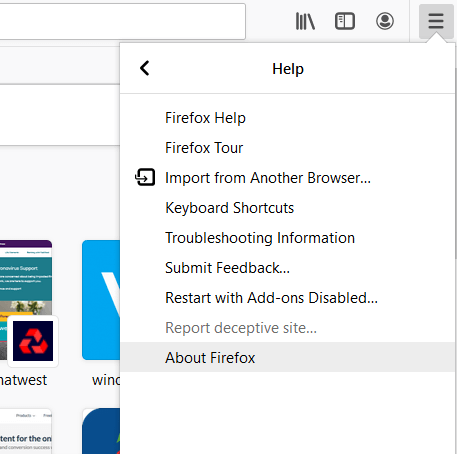This screenshot has width=457, height=454.
Task: Open the blue top site tile
Action: click(x=101, y=300)
